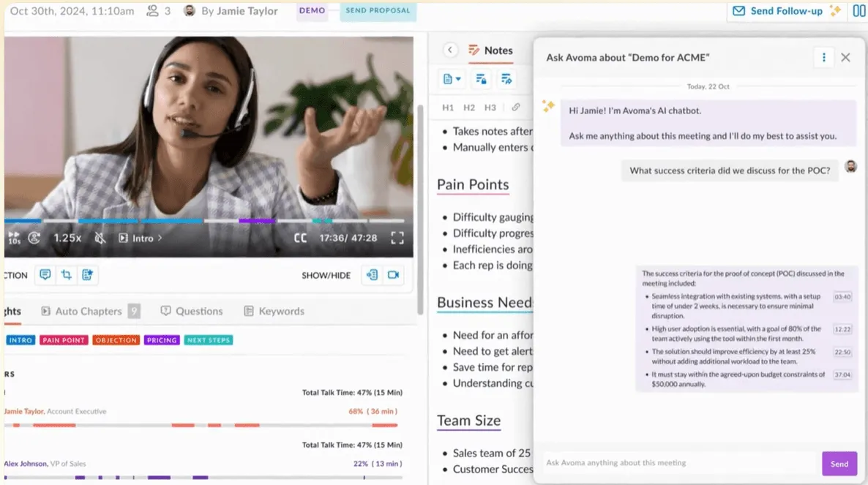The width and height of the screenshot is (868, 485).
Task: Skip forward 10 seconds in video
Action: (14, 238)
